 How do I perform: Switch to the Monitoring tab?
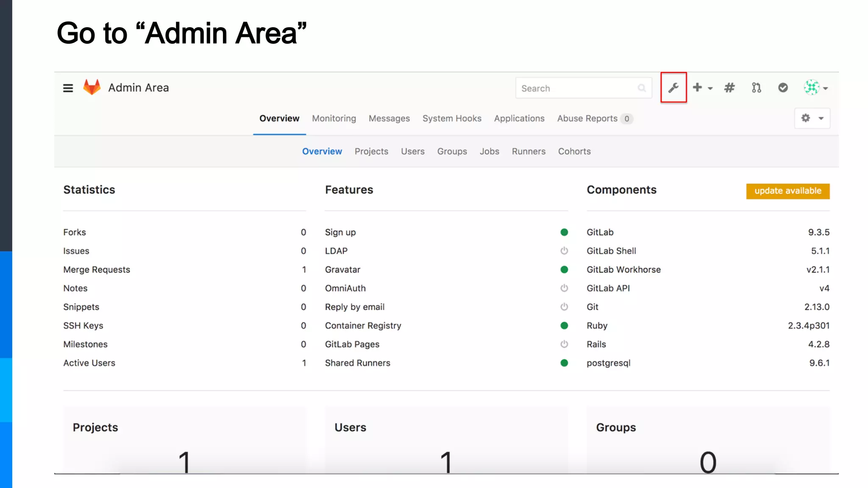click(334, 119)
